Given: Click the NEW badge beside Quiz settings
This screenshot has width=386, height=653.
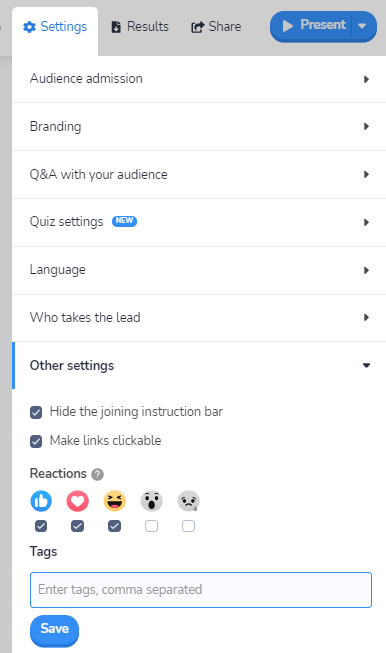Looking at the screenshot, I should pos(124,221).
